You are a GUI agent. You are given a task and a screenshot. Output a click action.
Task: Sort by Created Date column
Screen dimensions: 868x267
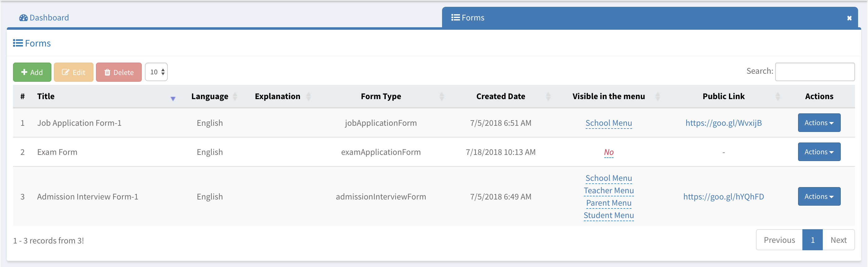tap(548, 96)
